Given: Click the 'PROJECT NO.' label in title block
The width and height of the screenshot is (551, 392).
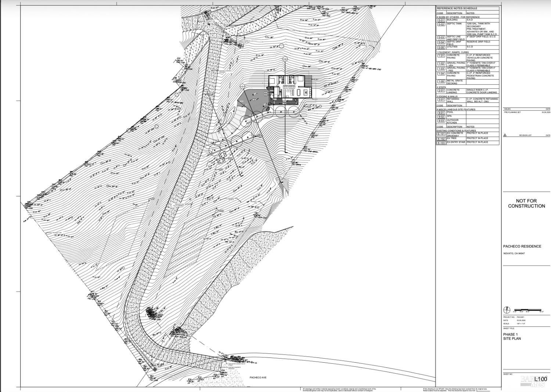Looking at the screenshot, I should [508, 317].
